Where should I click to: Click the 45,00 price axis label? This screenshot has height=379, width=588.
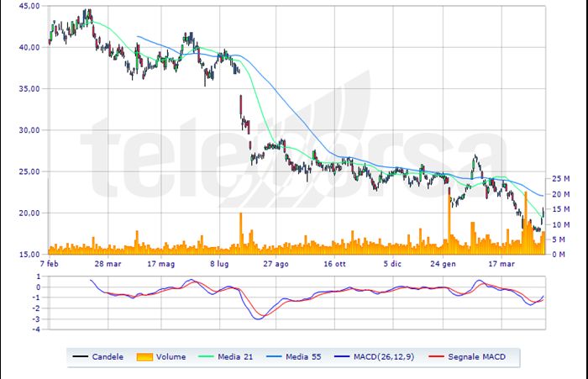(x=29, y=6)
